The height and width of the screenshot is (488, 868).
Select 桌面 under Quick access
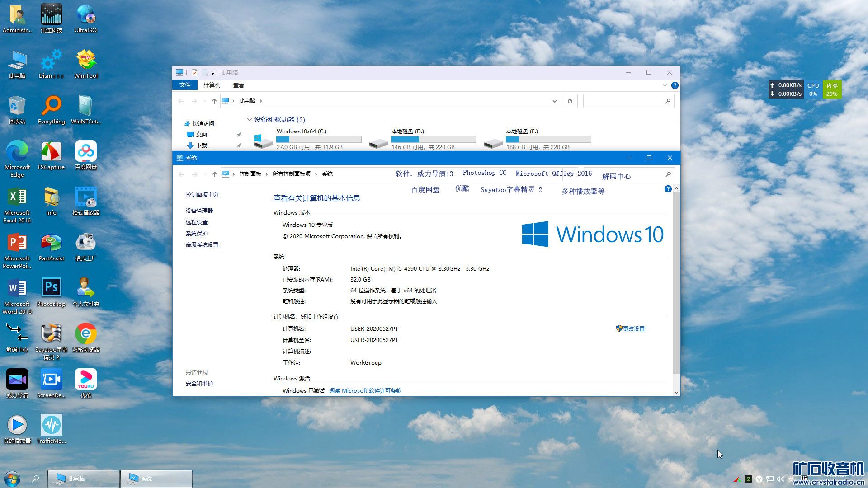pos(201,135)
